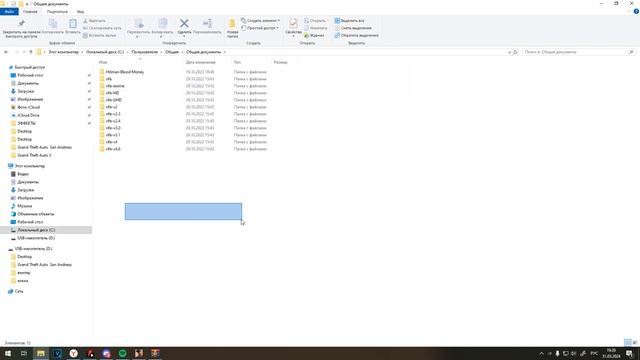Select Локальный диск (C:) in navigation pane
This screenshot has height=360, width=640.
click(x=36, y=230)
